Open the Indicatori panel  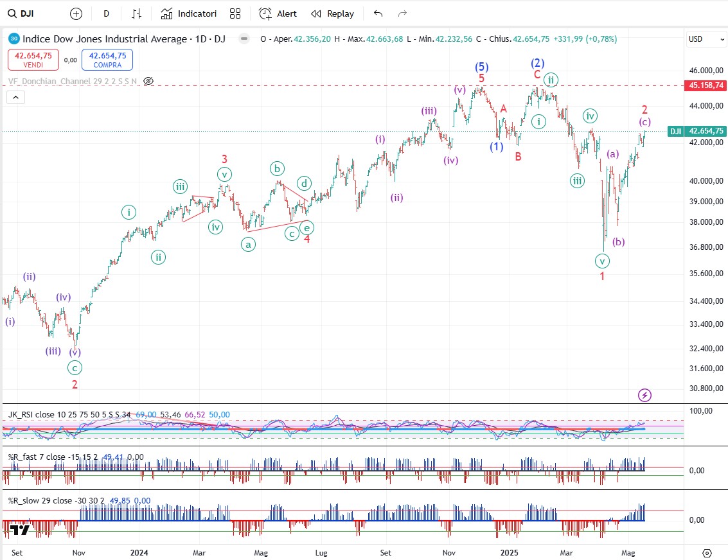click(188, 14)
